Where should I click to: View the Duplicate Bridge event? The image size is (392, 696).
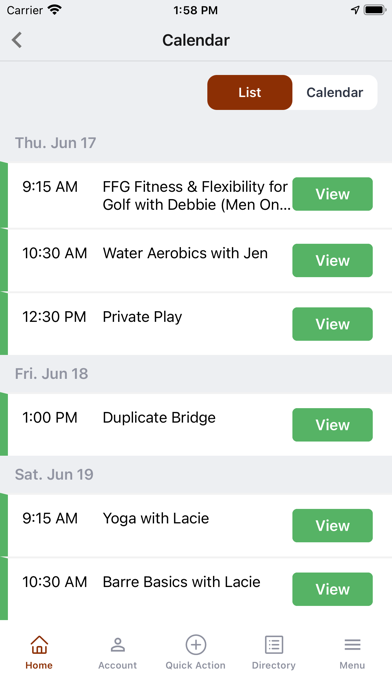tap(333, 425)
